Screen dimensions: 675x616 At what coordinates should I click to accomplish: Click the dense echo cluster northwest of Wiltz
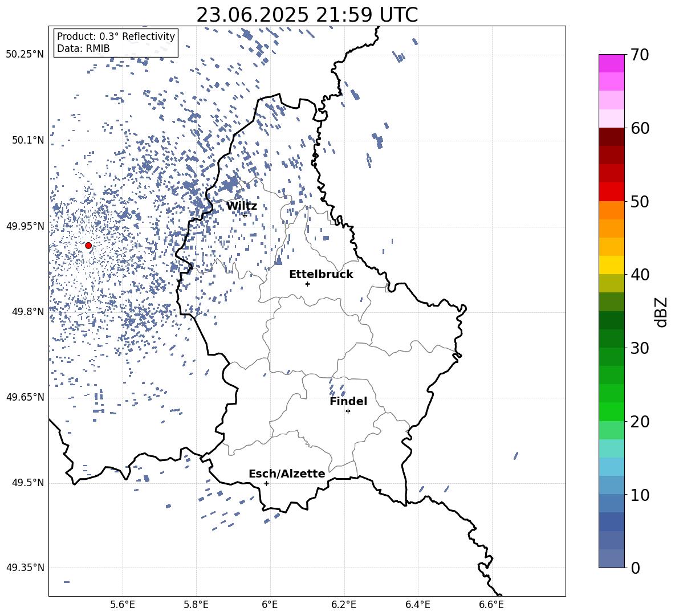(229, 185)
